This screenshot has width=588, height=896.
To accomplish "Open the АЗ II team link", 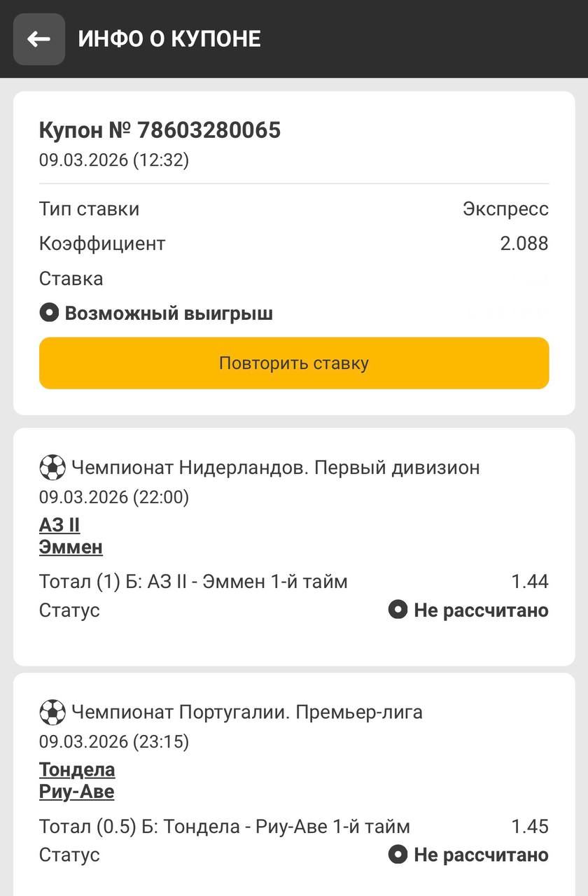I will 59,525.
